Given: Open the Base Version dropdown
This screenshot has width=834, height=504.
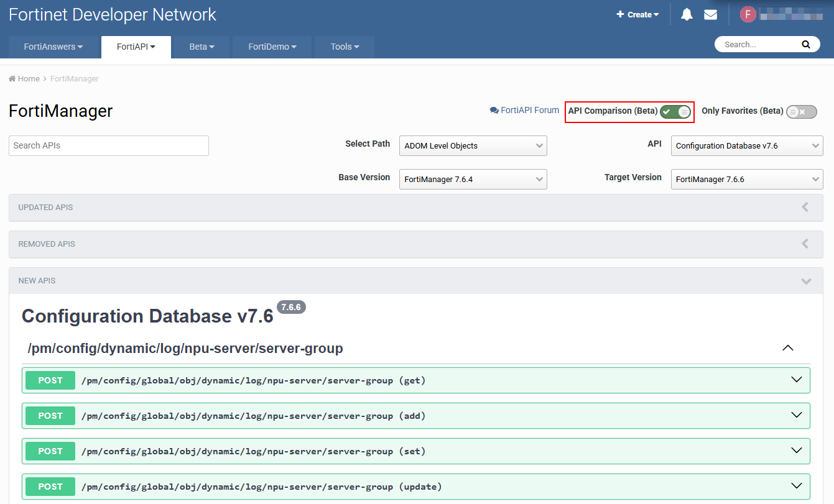Looking at the screenshot, I should click(473, 180).
